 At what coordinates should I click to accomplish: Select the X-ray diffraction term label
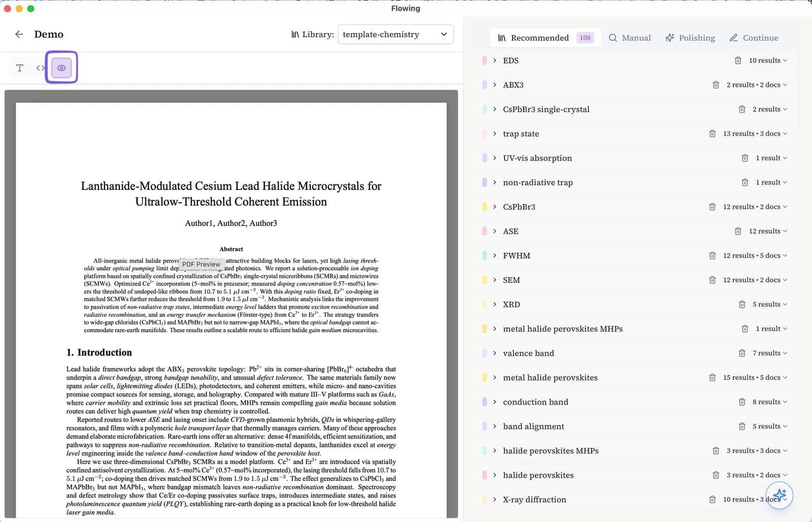click(x=534, y=499)
